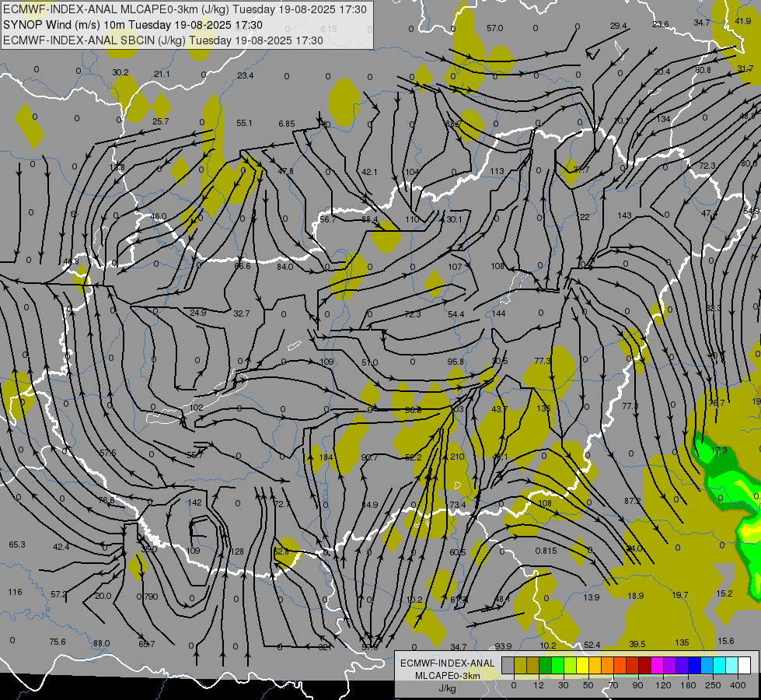The height and width of the screenshot is (700, 761).
Task: Click the 30 tick label on the legend
Action: [563, 685]
